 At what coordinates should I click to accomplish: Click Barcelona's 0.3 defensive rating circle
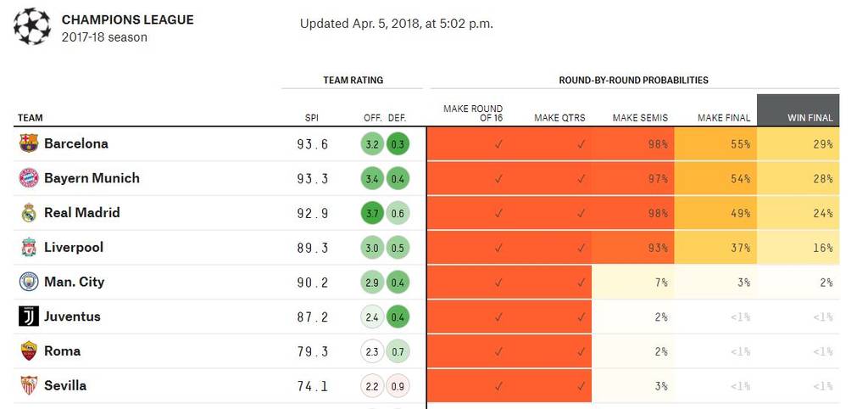(x=397, y=143)
